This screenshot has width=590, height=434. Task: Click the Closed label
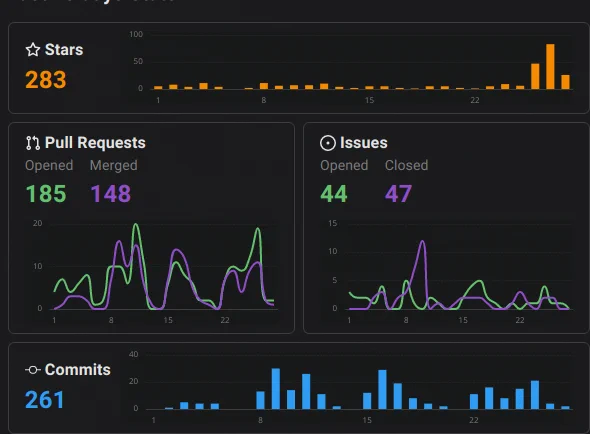coord(407,166)
